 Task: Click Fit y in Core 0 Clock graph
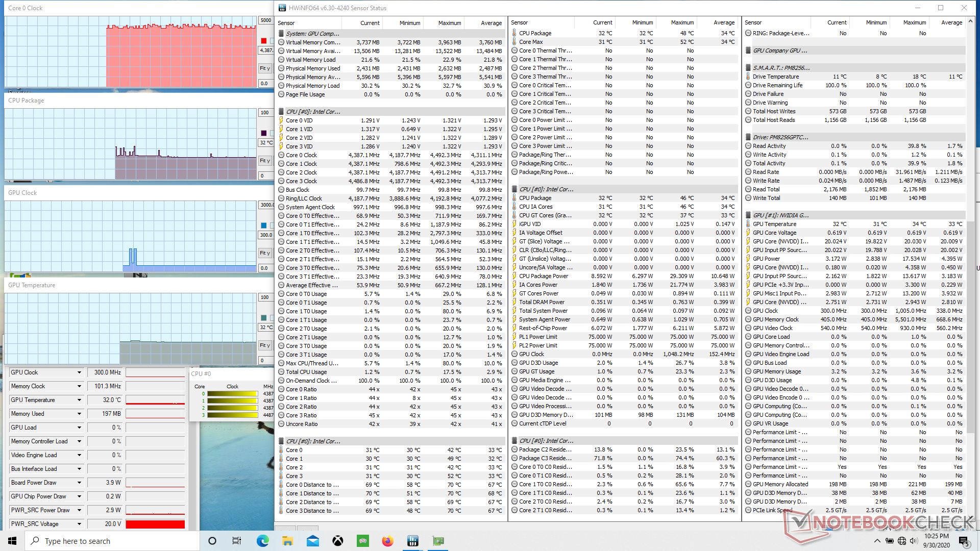[x=265, y=68]
